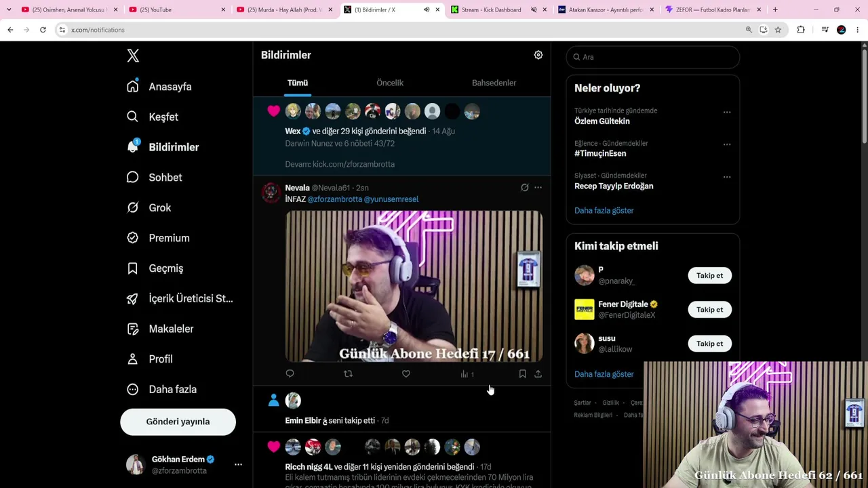Open #TimuçinEsen trend
Screen dimensions: 868x488
click(600, 154)
